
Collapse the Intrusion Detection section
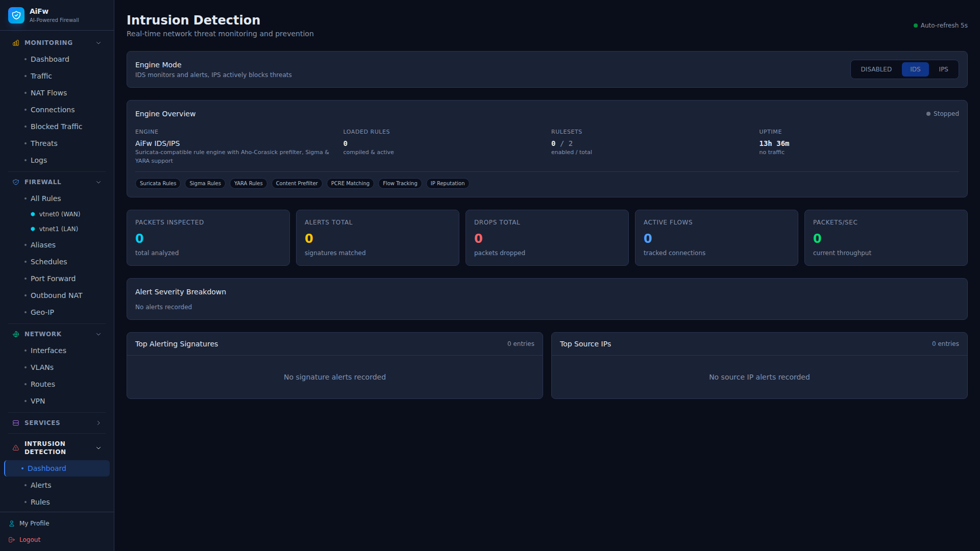pyautogui.click(x=98, y=447)
